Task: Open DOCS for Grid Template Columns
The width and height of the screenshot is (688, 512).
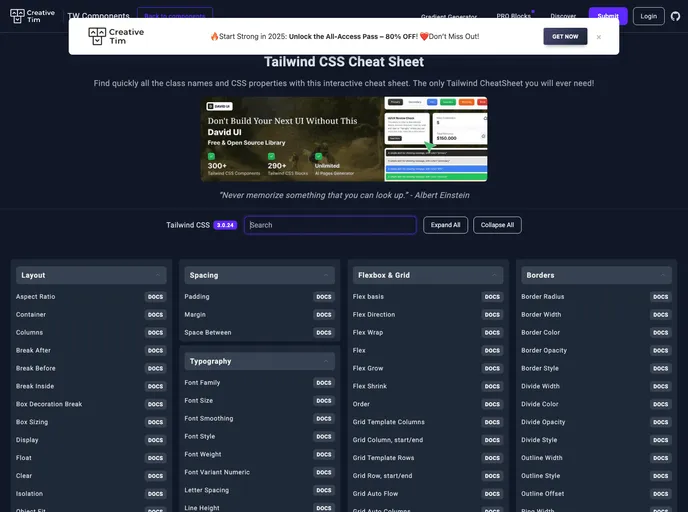Action: click(x=492, y=422)
